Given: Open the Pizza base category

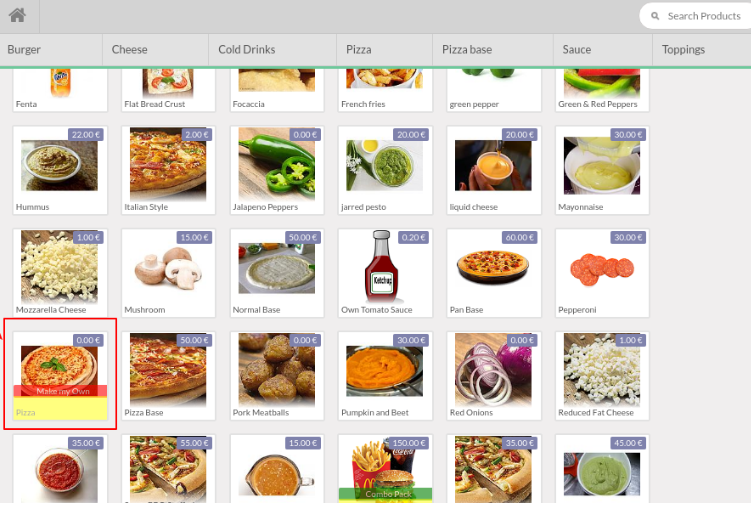Looking at the screenshot, I should (x=493, y=50).
